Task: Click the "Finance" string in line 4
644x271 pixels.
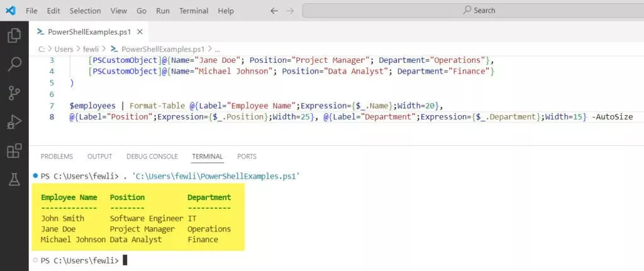Action: point(469,72)
